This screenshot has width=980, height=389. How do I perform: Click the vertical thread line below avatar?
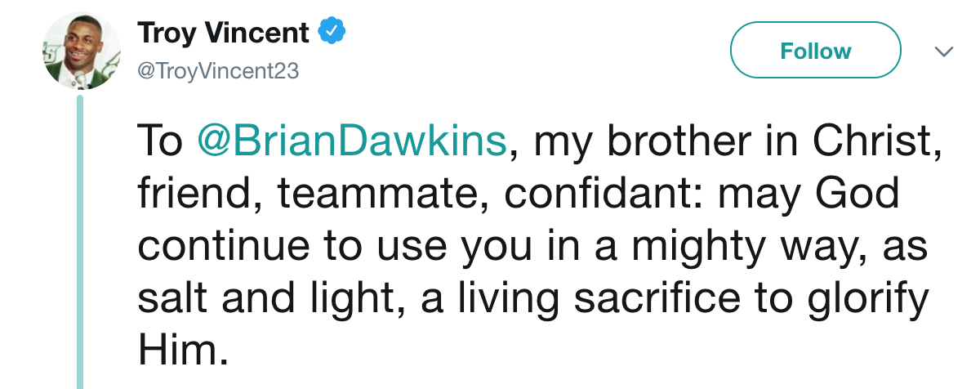point(80,245)
